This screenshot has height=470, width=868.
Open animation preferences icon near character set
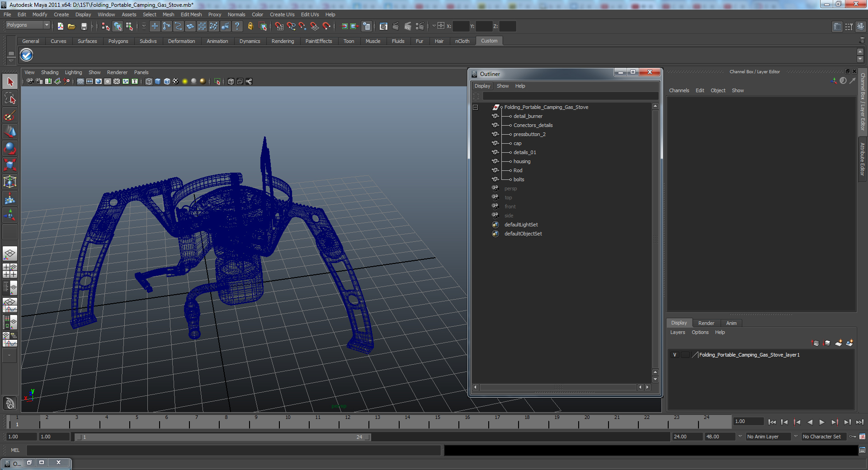tap(862, 437)
